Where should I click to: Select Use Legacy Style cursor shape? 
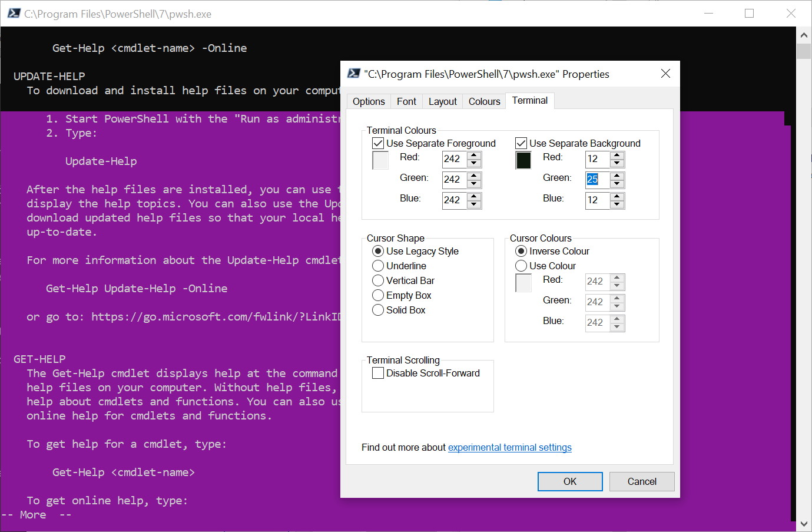pyautogui.click(x=378, y=251)
